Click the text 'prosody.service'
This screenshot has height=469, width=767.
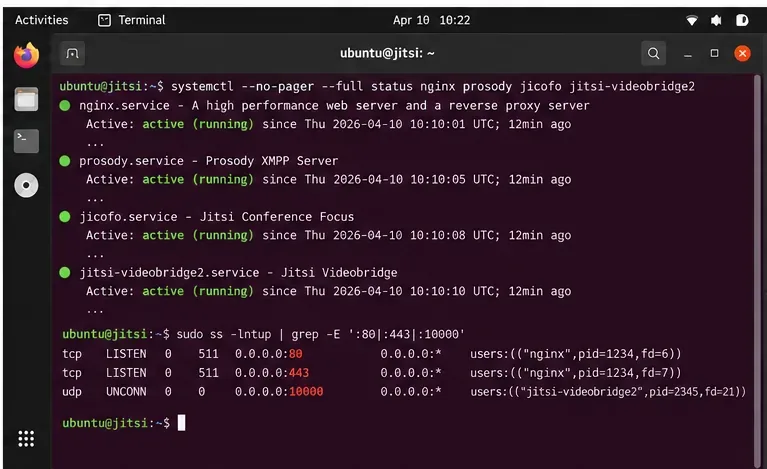132,161
